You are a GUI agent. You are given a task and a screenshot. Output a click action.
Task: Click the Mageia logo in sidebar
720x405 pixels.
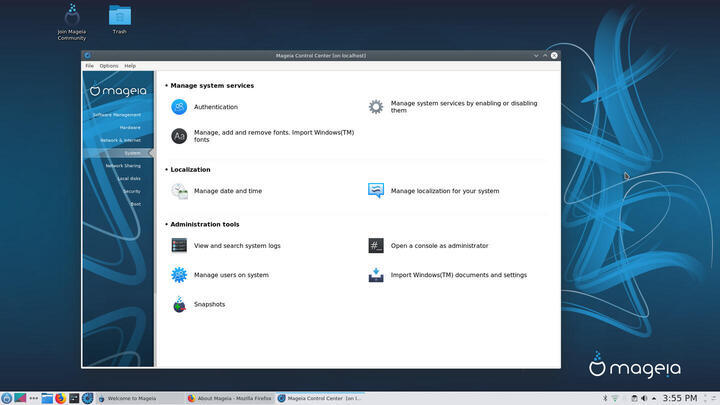(x=118, y=90)
